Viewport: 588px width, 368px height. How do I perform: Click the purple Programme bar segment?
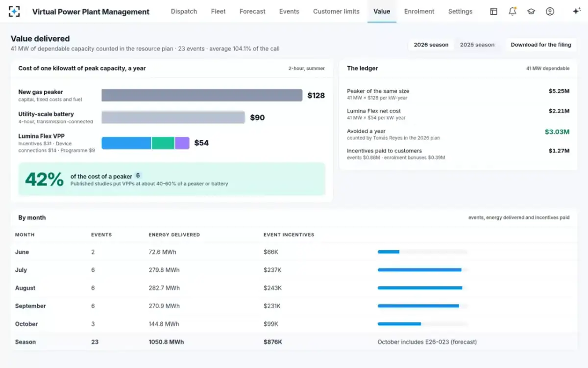click(x=182, y=143)
